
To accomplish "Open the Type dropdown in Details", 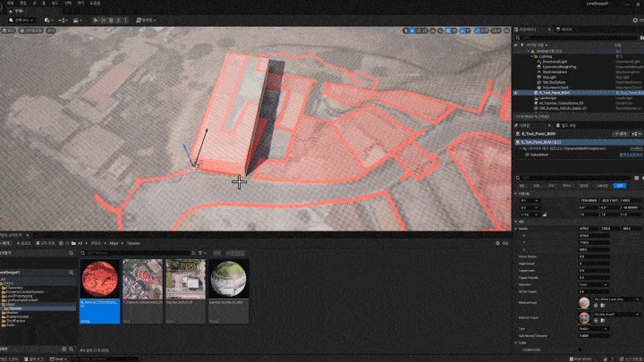I will click(594, 329).
